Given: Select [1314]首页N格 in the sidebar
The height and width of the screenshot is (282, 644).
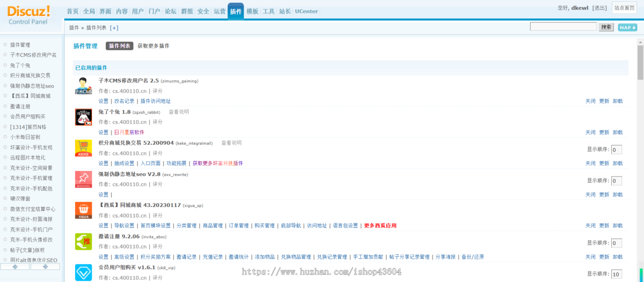Looking at the screenshot, I should 28,127.
